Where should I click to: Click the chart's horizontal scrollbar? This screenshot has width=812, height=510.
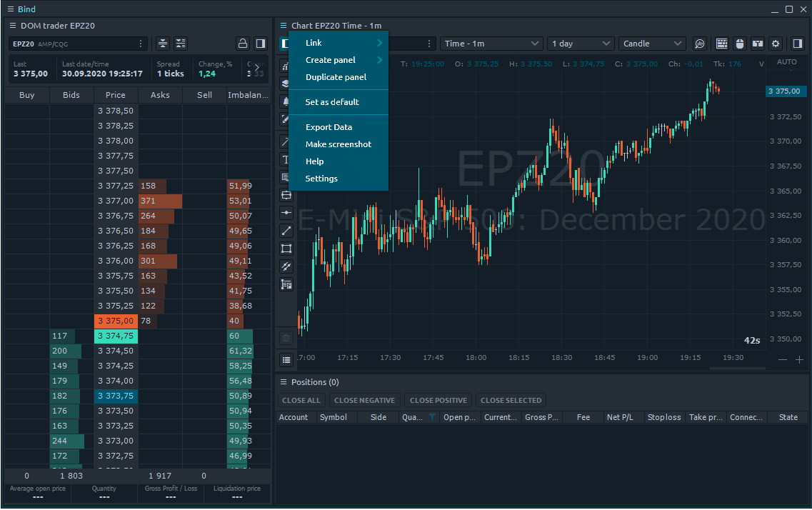[737, 369]
